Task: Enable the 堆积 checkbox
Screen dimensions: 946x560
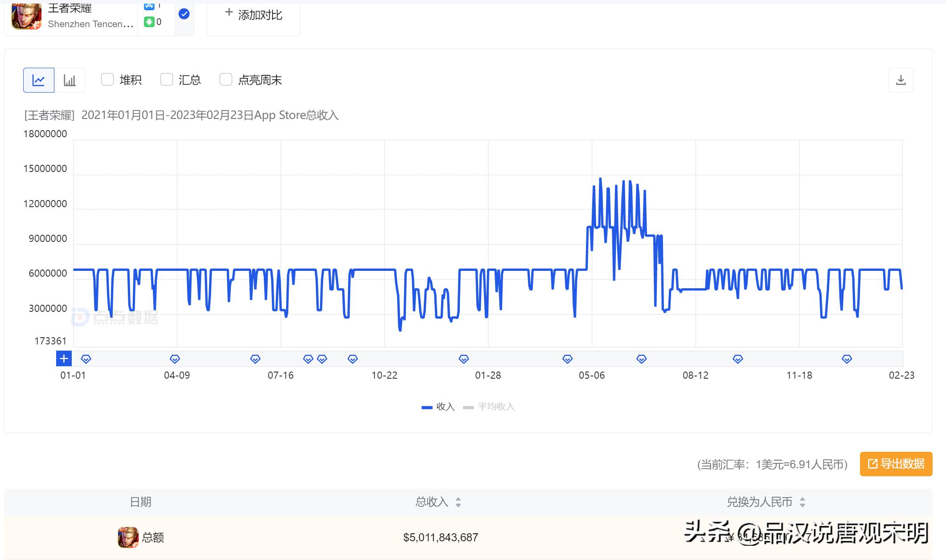Action: 107,79
